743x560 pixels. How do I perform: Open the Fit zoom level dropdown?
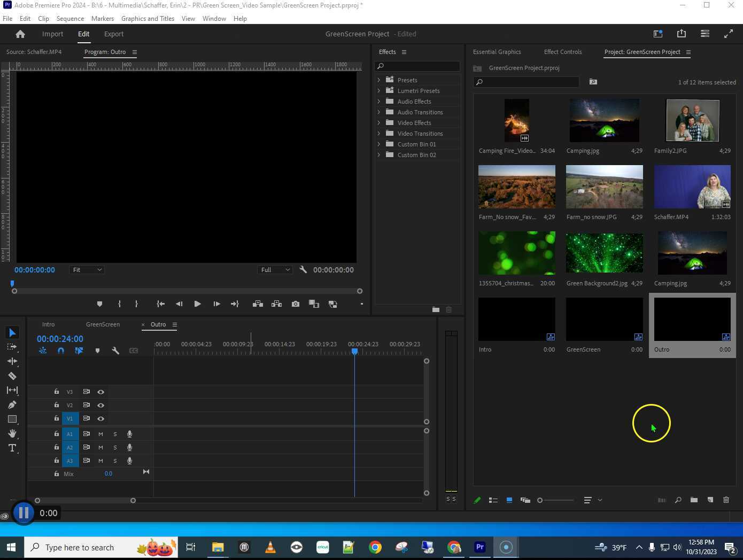coord(87,270)
